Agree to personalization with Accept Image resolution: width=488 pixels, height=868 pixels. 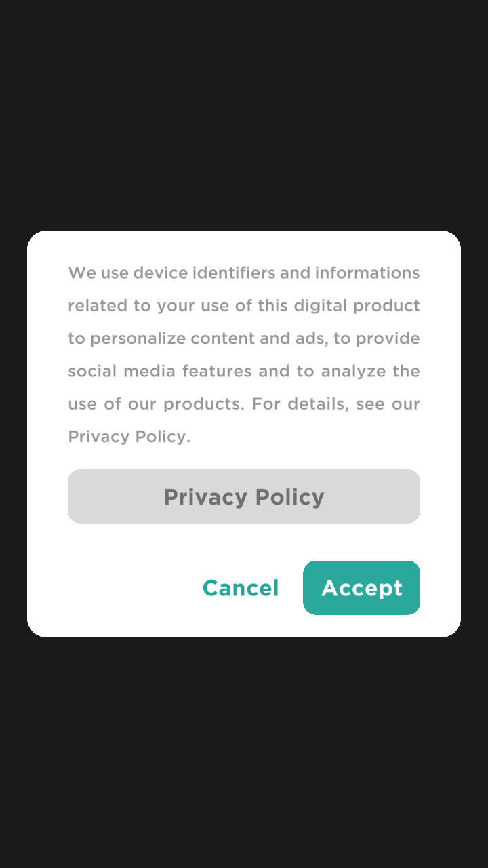coord(361,588)
